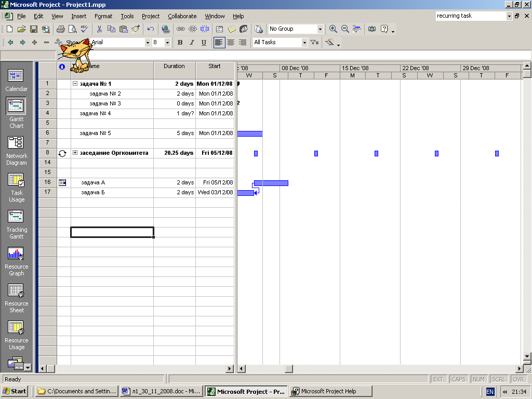The image size is (532, 399).
Task: Open the Arial font dropdown
Action: click(148, 43)
